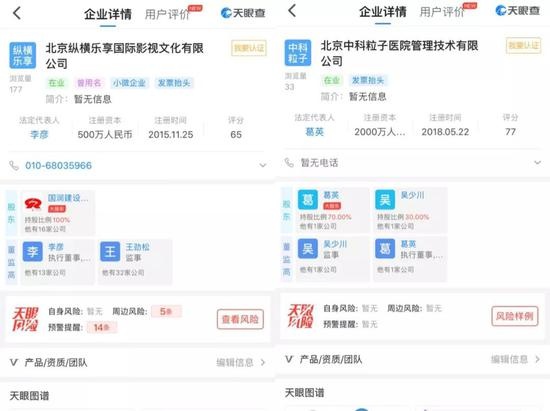Open the 国润建设 shareholder logo
This screenshot has width=550, height=411.
tap(33, 203)
